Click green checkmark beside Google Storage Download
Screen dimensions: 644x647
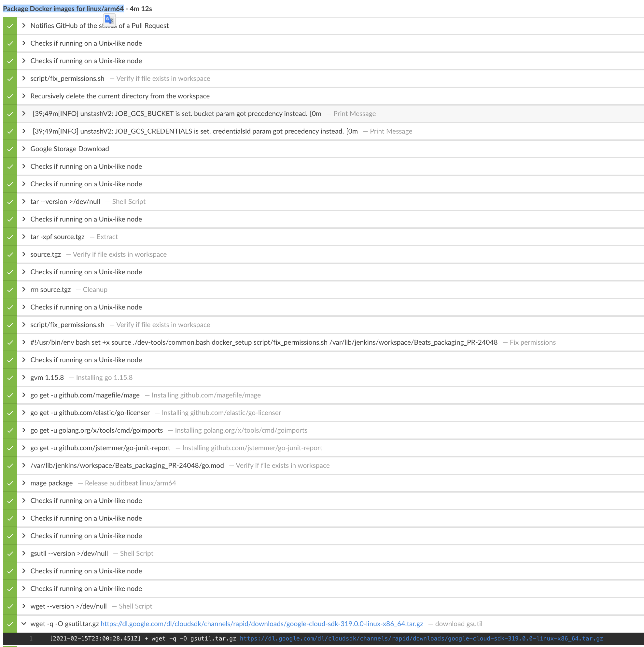click(10, 149)
